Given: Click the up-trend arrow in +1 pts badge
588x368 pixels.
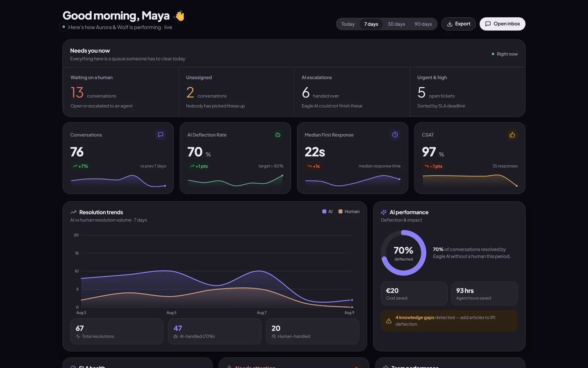Looking at the screenshot, I should pos(192,166).
